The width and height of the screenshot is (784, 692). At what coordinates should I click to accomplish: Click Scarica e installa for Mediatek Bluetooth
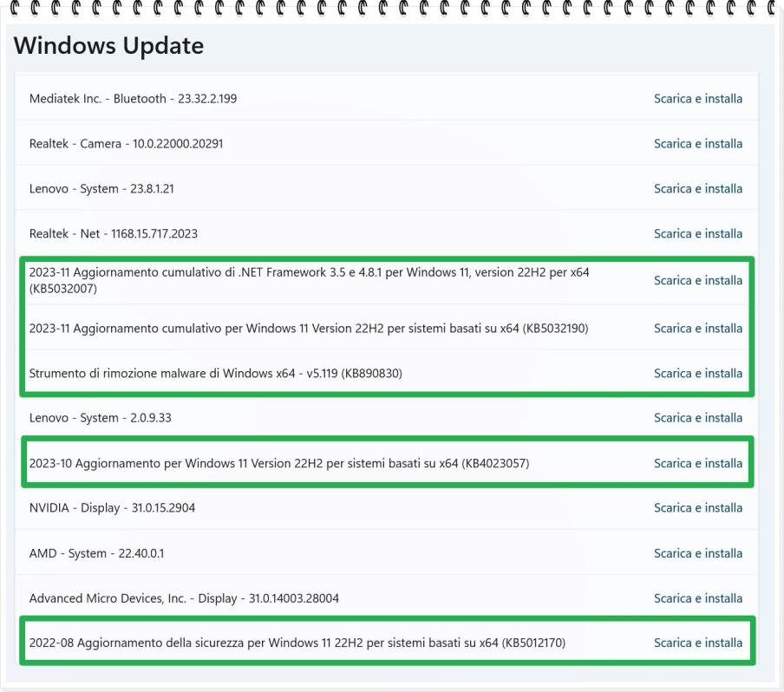(x=697, y=99)
